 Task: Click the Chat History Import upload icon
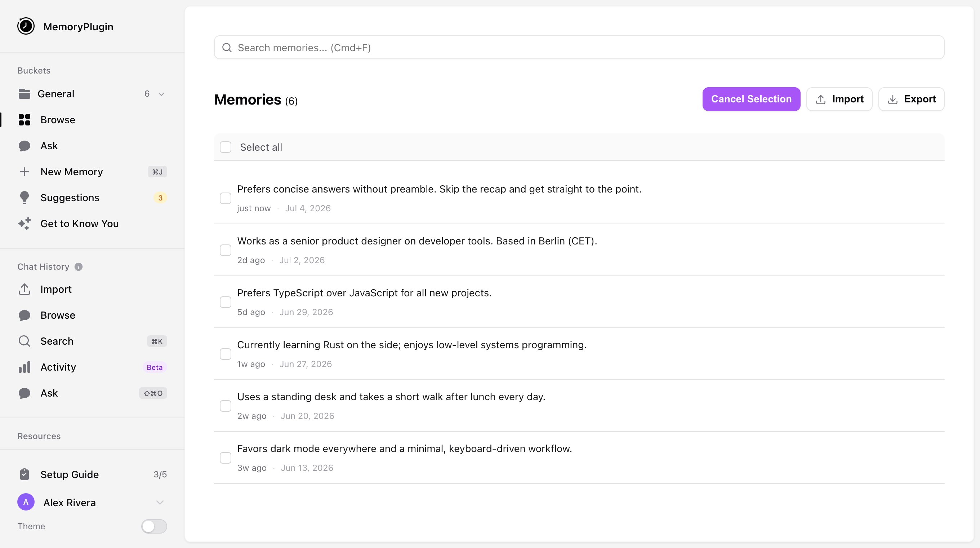click(x=24, y=289)
